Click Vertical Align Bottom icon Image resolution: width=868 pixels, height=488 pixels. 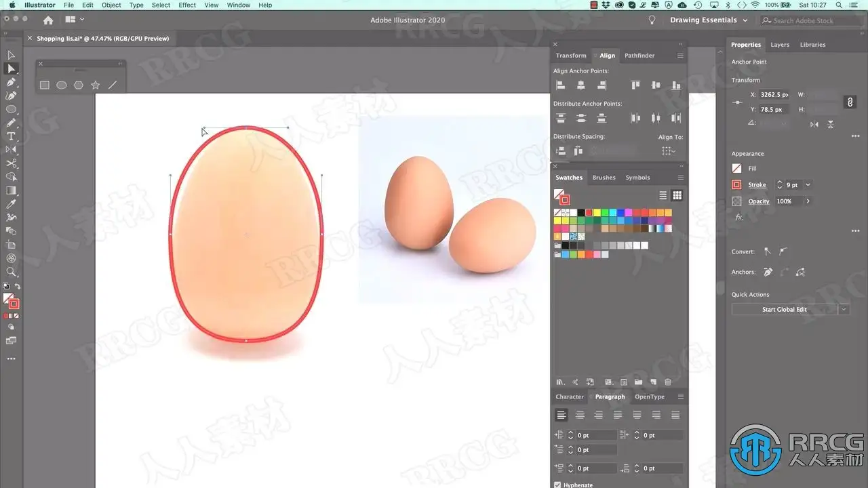pyautogui.click(x=676, y=85)
